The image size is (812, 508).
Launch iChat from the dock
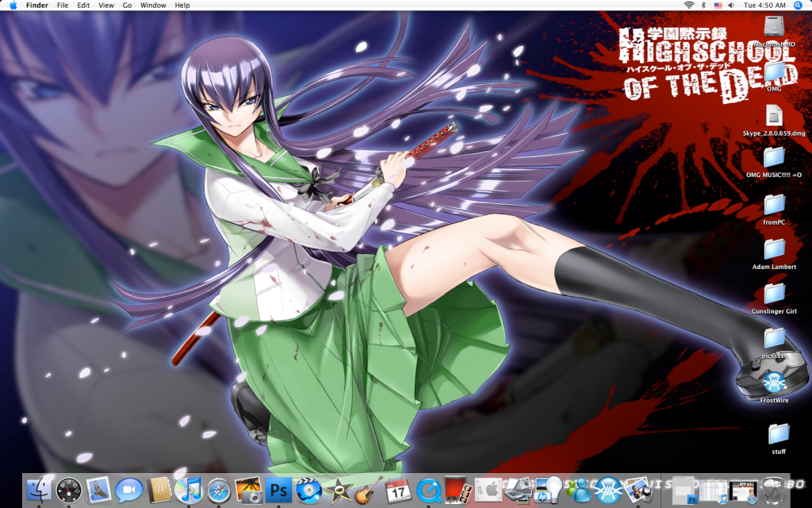128,490
